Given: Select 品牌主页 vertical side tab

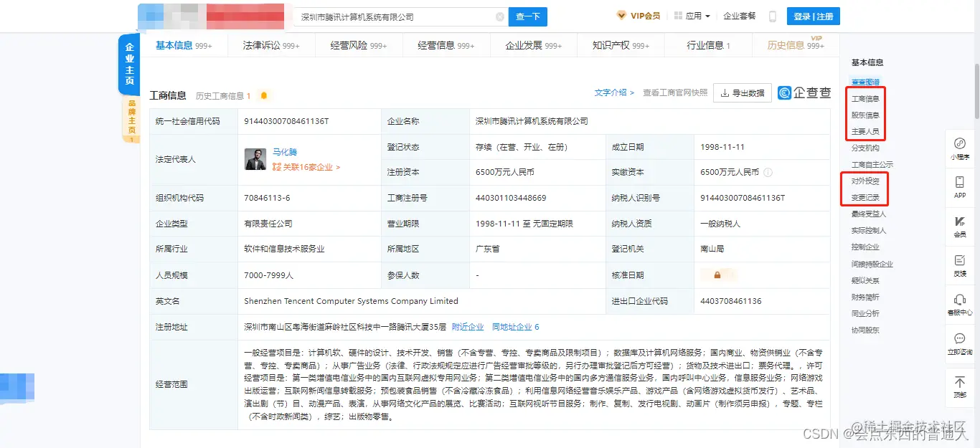Looking at the screenshot, I should coord(131,120).
